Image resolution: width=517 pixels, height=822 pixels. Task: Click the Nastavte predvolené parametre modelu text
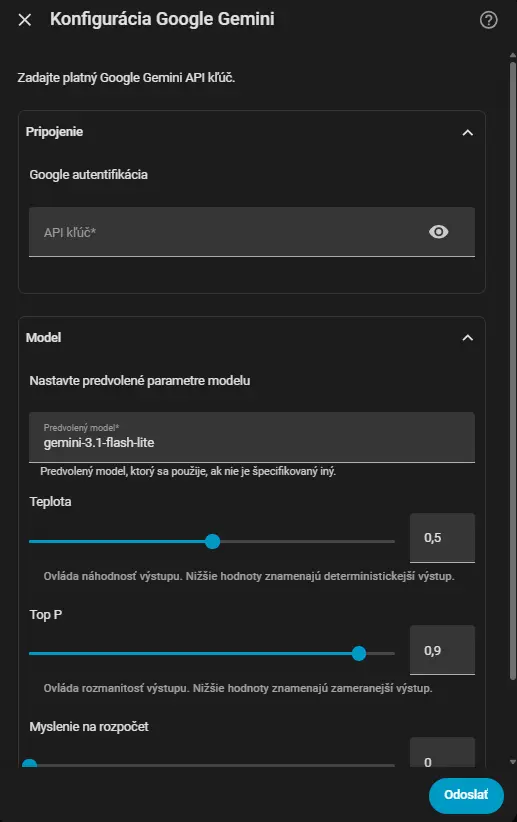coord(139,381)
